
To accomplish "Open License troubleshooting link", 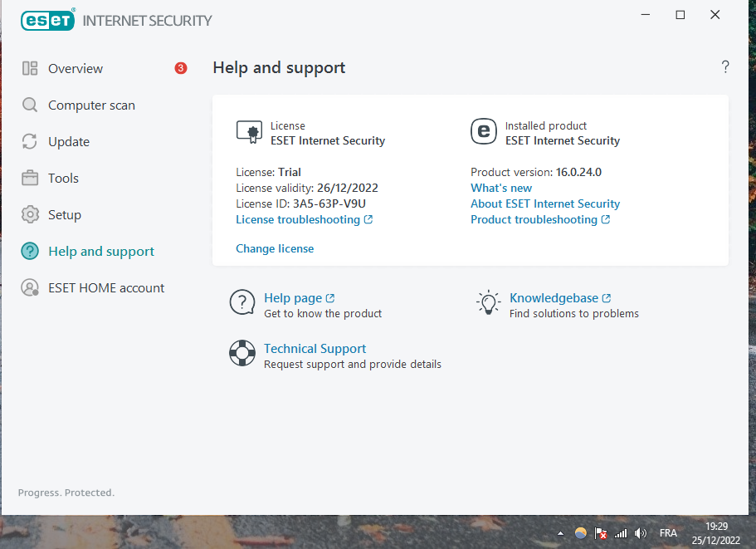I will tap(298, 219).
